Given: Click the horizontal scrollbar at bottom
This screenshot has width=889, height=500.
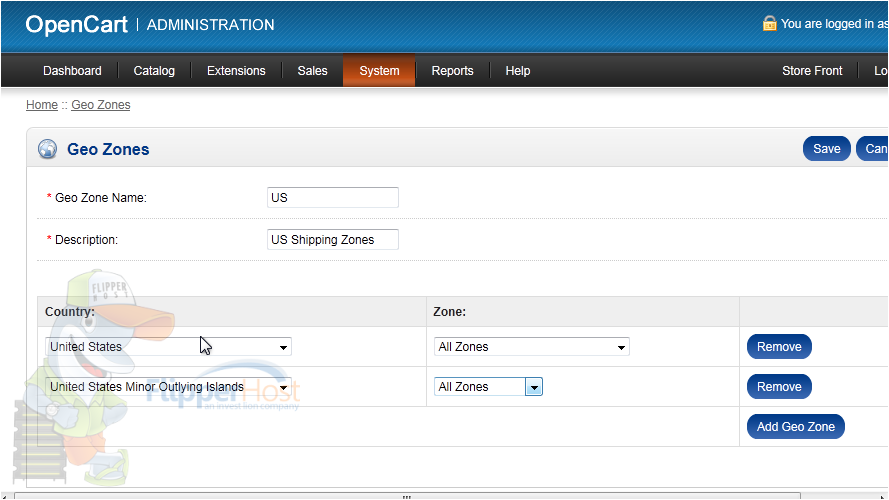Looking at the screenshot, I should [x=407, y=496].
